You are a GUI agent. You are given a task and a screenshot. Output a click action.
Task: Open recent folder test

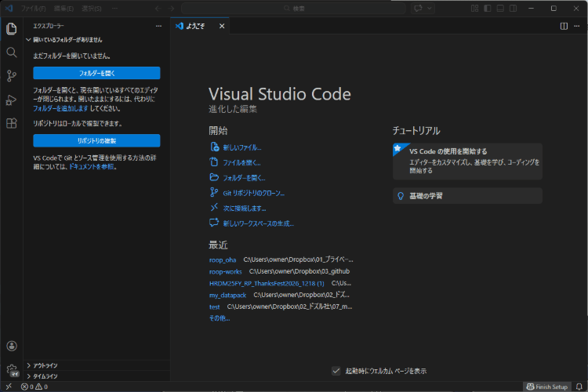click(x=215, y=307)
